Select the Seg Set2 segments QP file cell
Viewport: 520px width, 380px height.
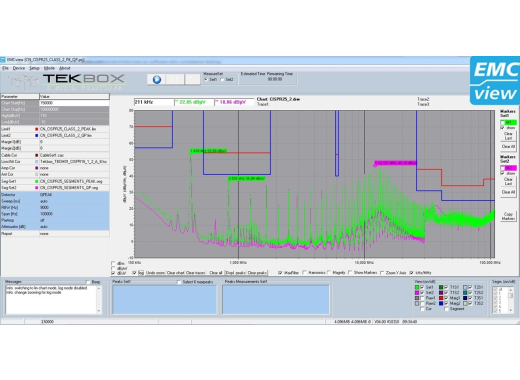(74, 188)
